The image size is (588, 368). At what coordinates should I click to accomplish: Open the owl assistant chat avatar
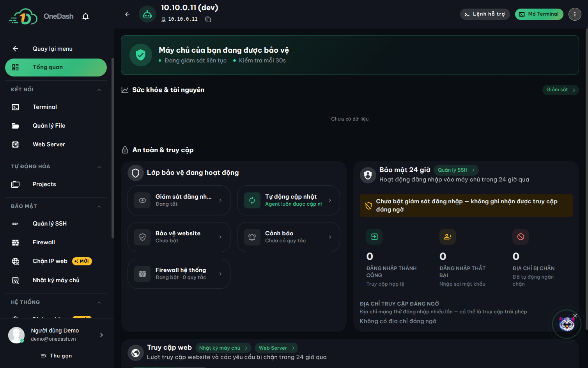pos(567,324)
